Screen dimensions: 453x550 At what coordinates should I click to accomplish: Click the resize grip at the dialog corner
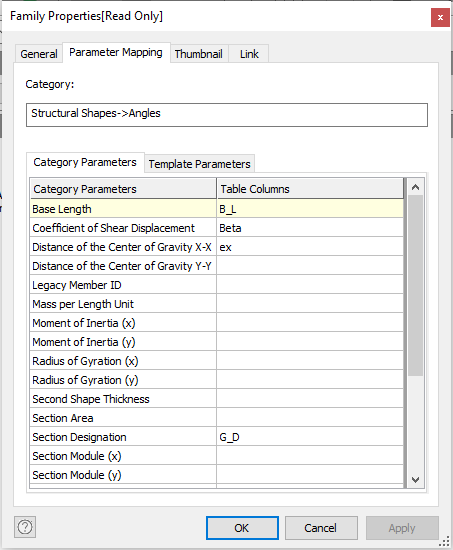click(x=445, y=542)
